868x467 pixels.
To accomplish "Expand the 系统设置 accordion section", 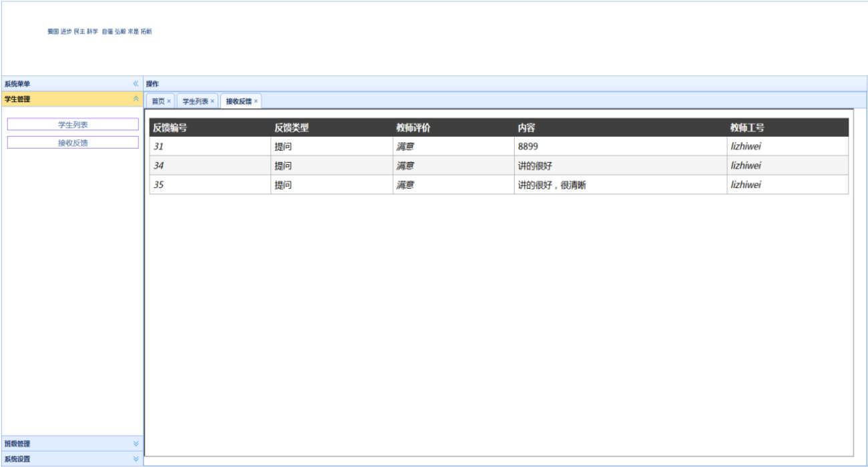I will (x=136, y=458).
